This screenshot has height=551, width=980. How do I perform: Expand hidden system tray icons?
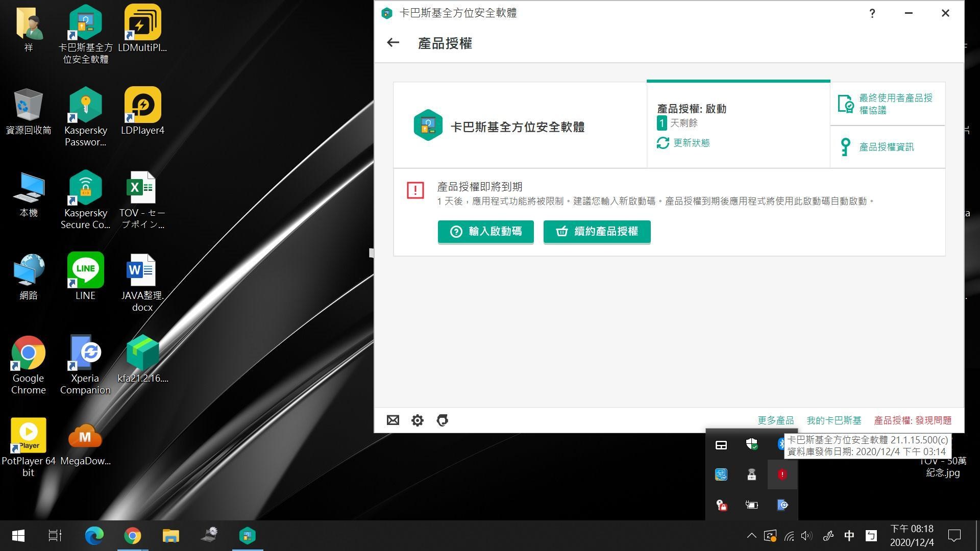click(751, 536)
